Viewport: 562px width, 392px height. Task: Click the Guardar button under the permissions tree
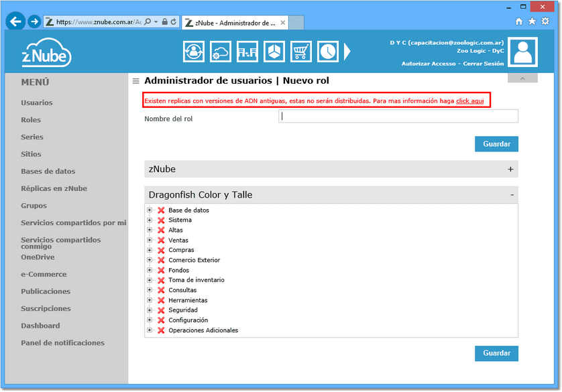[496, 353]
